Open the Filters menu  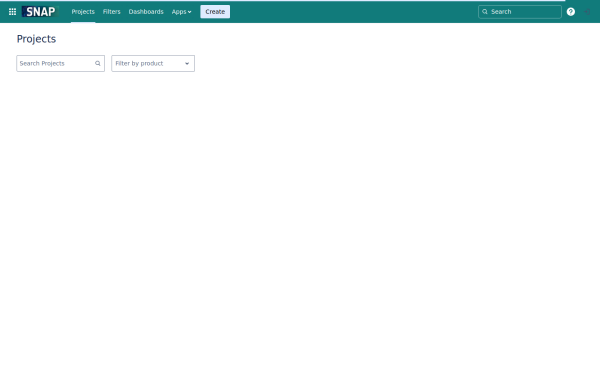coord(111,12)
